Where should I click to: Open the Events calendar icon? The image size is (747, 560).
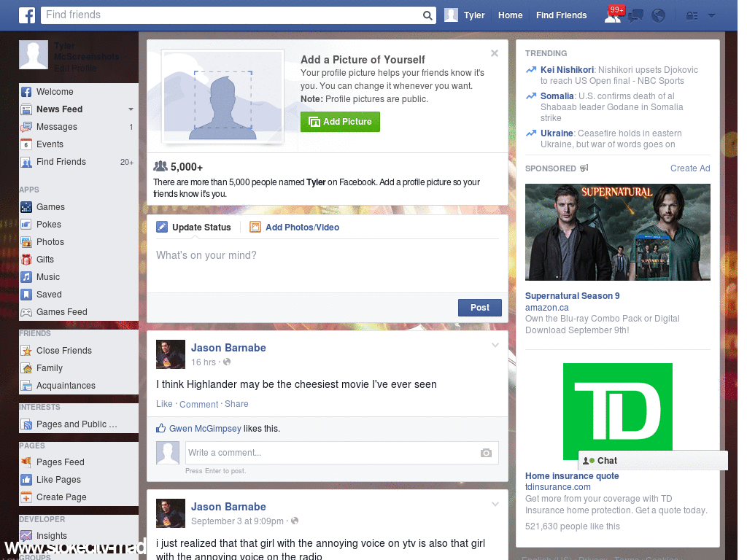[x=26, y=144]
